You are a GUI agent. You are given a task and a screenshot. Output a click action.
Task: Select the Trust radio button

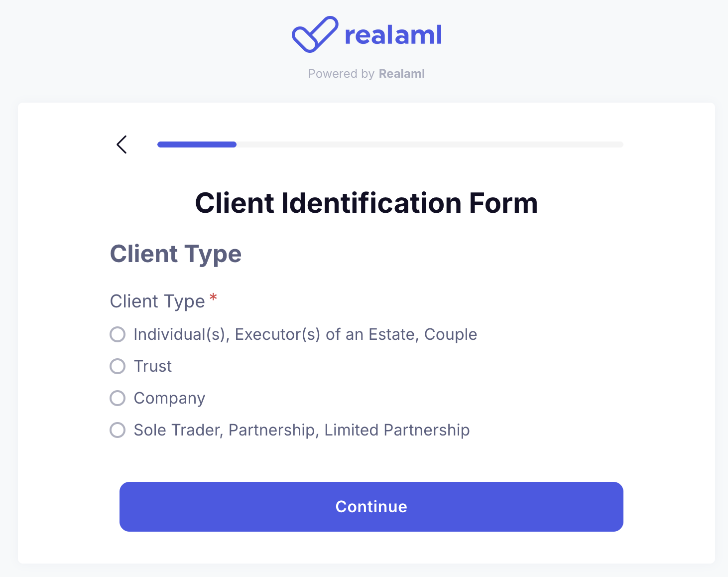coord(118,366)
